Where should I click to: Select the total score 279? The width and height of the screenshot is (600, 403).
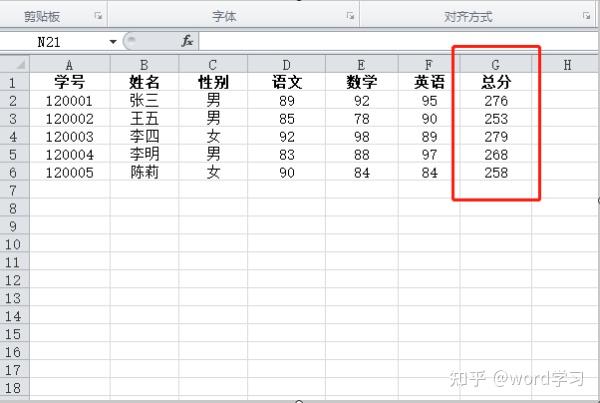496,136
